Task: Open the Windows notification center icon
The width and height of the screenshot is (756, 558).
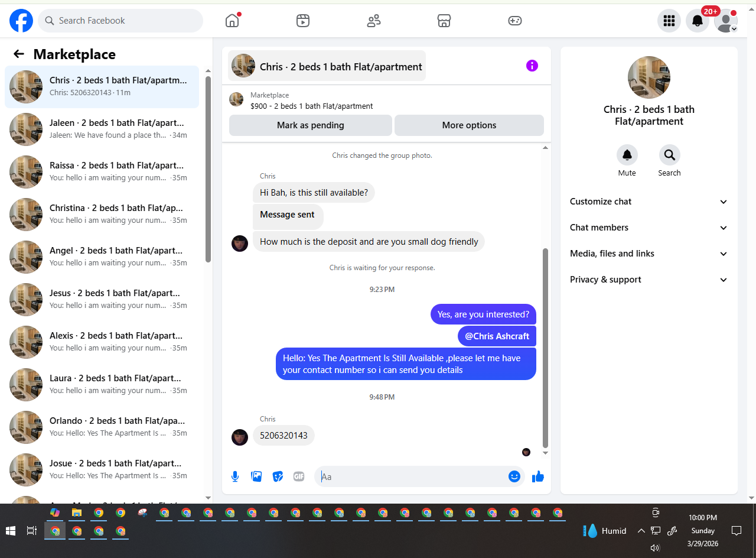Action: [737, 531]
